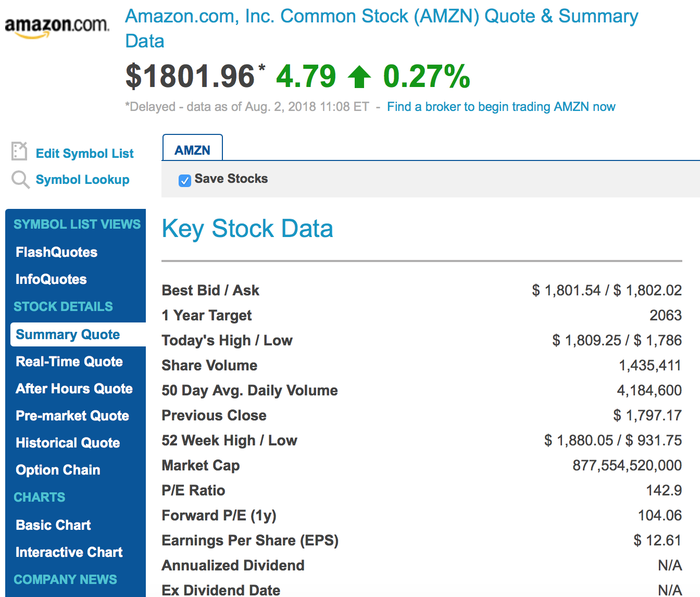Click the COMPANY NEWS heading
This screenshot has height=597, width=700.
[65, 579]
